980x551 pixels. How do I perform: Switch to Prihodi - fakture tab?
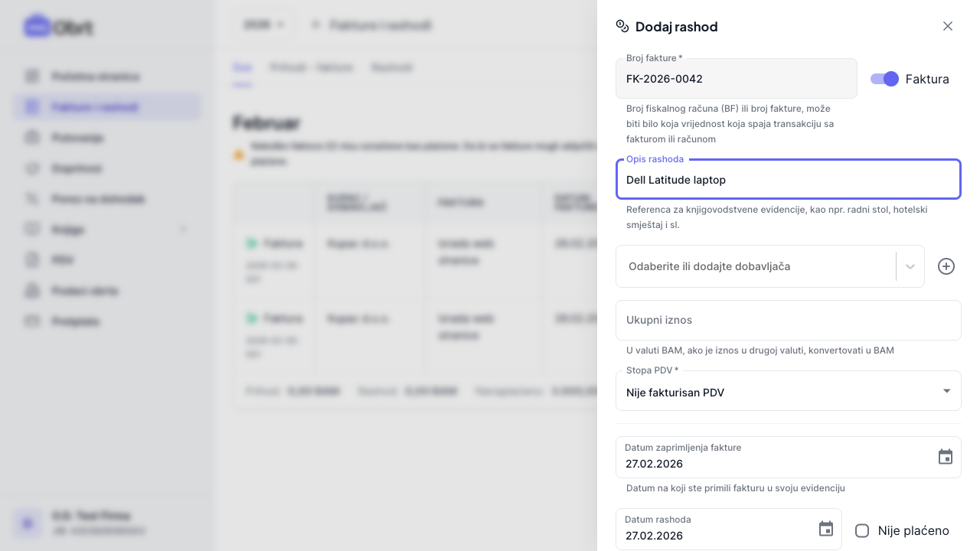click(x=312, y=67)
